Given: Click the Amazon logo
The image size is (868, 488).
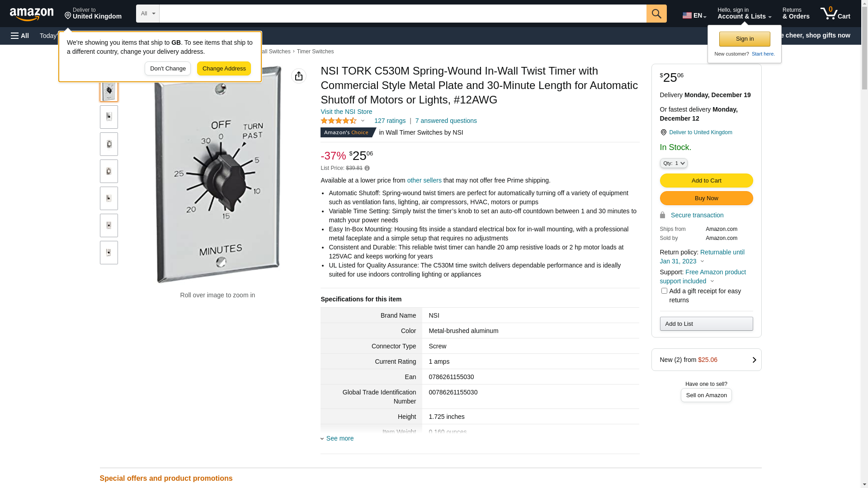Looking at the screenshot, I should point(32,14).
